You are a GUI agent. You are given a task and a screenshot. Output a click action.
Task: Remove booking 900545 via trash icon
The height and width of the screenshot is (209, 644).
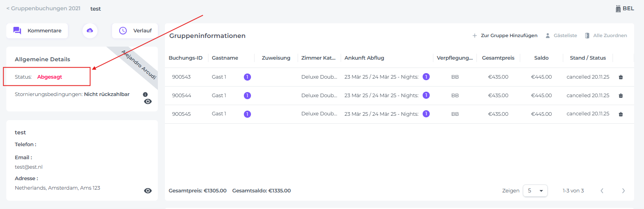[x=621, y=114]
